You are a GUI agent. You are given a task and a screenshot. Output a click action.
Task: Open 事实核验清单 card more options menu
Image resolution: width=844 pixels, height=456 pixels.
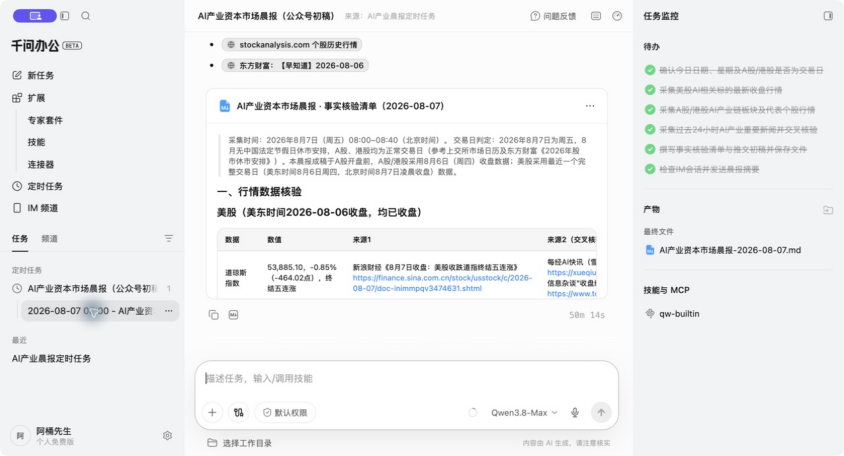tap(590, 106)
